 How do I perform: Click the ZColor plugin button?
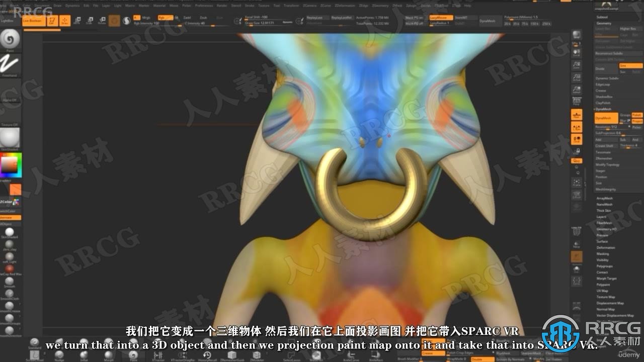point(10,202)
